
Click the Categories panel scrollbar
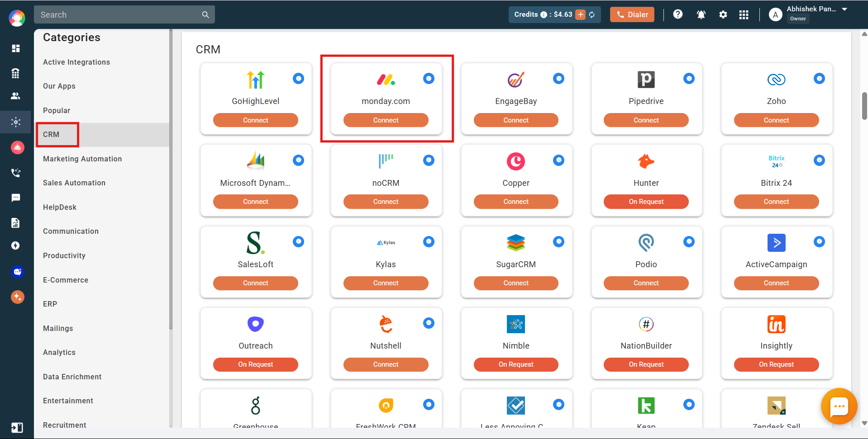click(x=171, y=179)
